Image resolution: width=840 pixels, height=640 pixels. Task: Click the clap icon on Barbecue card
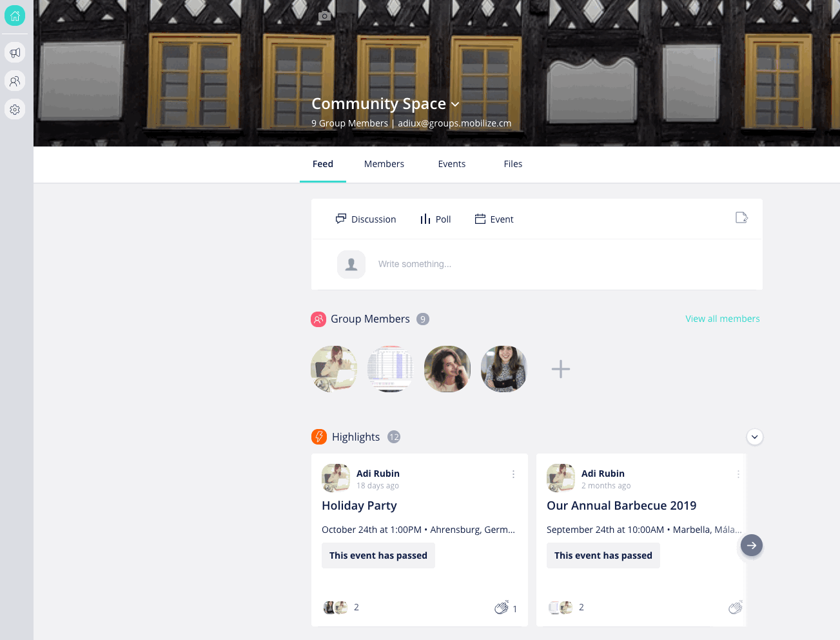(x=736, y=607)
